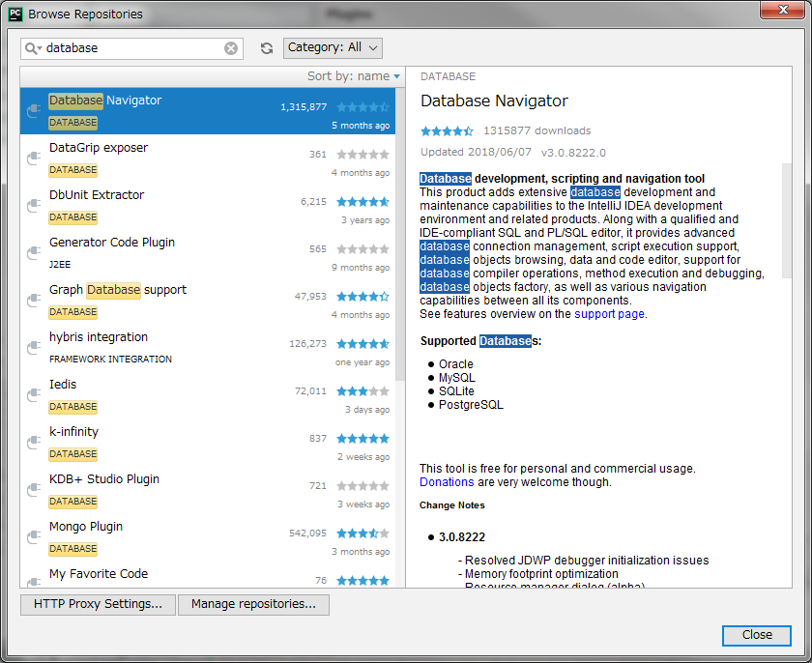Click plug icon beside Generator Code Plugin
This screenshot has height=663, width=812.
(34, 252)
